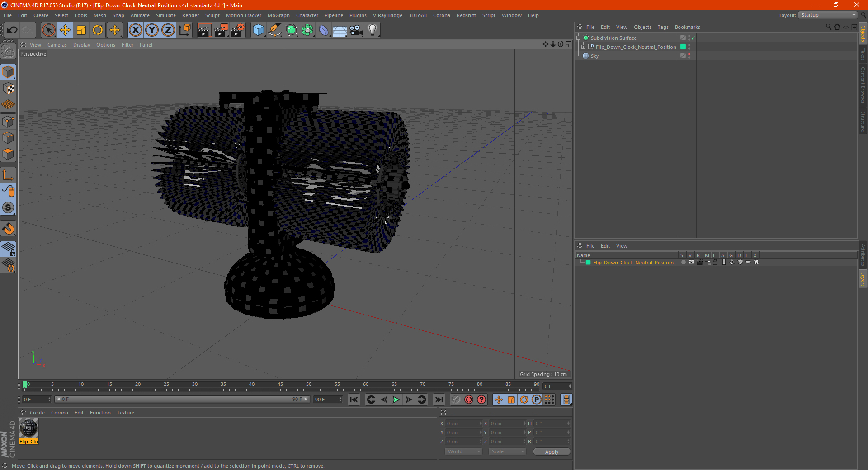Go to end of animation
The image size is (868, 470).
click(x=439, y=399)
